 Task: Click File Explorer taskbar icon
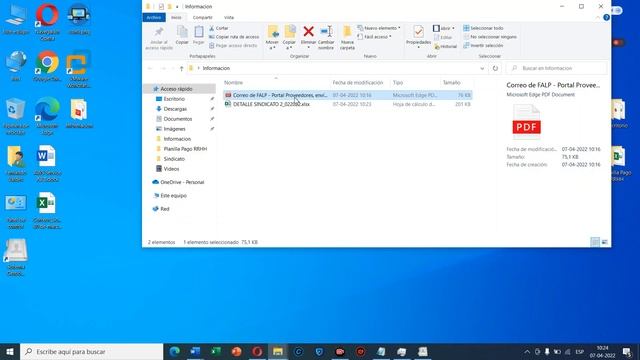(x=278, y=351)
